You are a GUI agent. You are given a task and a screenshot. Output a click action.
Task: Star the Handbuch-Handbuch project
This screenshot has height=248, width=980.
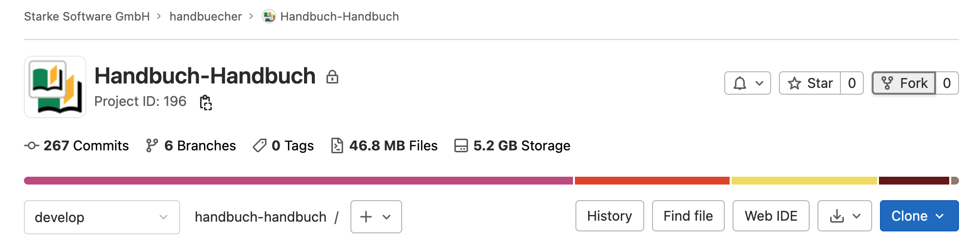(x=810, y=83)
